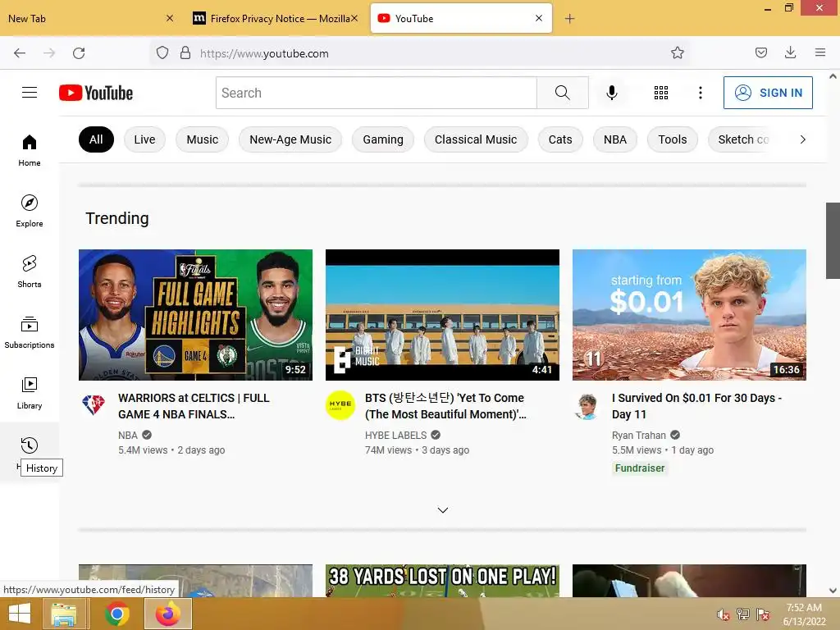Select the NBA category chip
The image size is (840, 630).
[615, 139]
